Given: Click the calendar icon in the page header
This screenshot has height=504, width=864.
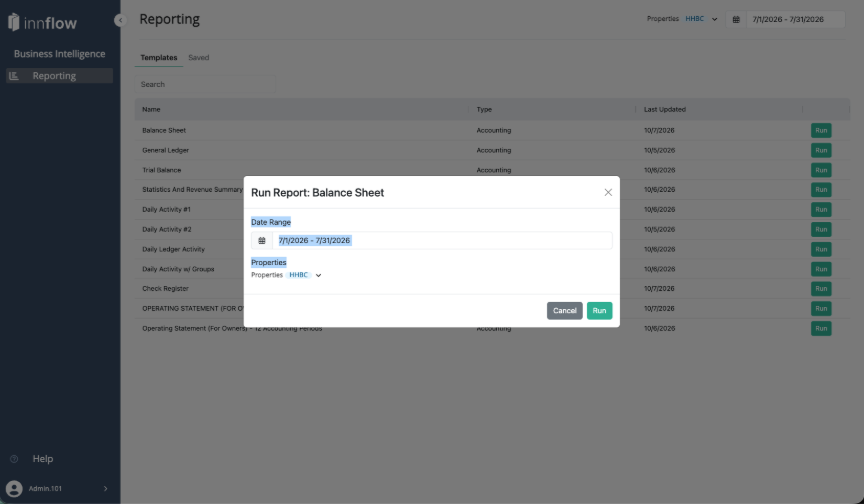Looking at the screenshot, I should click(736, 19).
